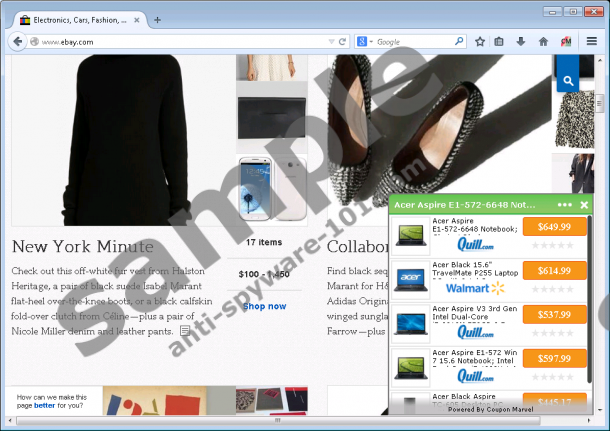Open the URL history dropdown arrow
The width and height of the screenshot is (610, 431).
(329, 42)
